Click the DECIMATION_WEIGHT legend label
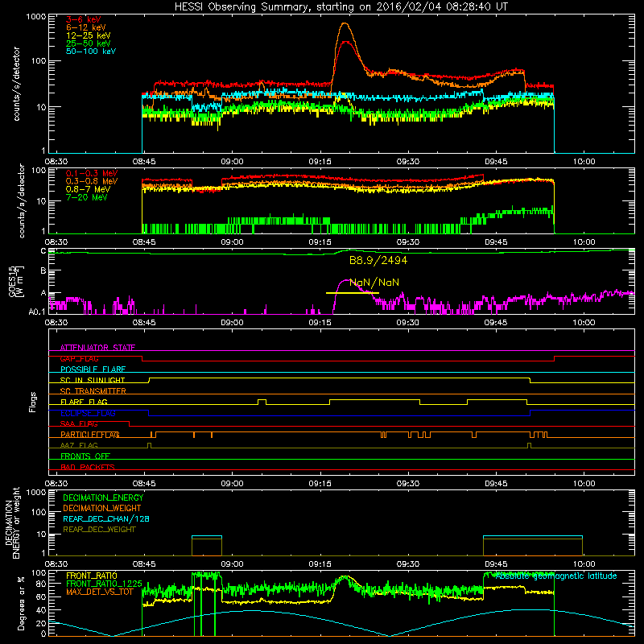 (102, 508)
